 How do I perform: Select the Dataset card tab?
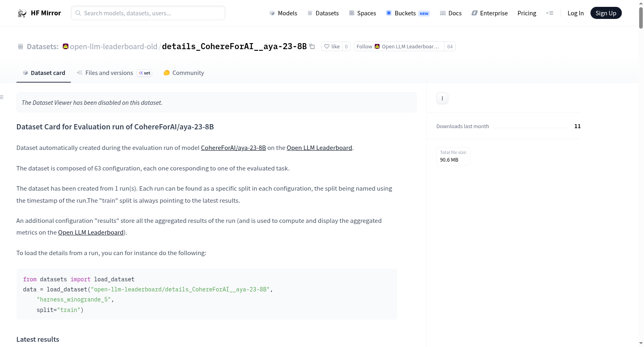tap(44, 73)
